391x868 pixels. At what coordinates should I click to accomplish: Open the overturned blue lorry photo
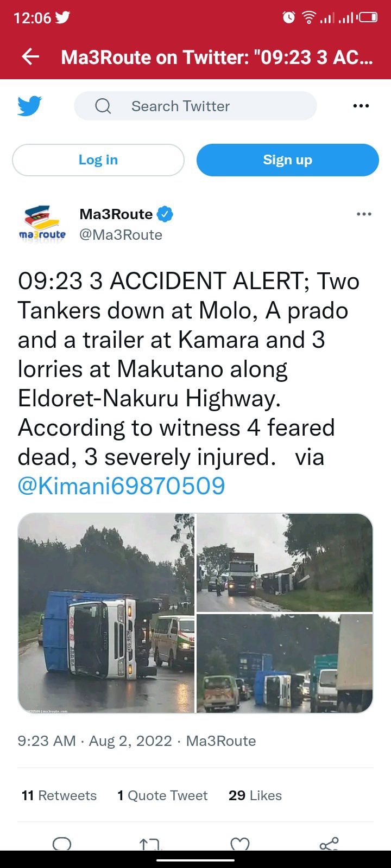[106, 613]
